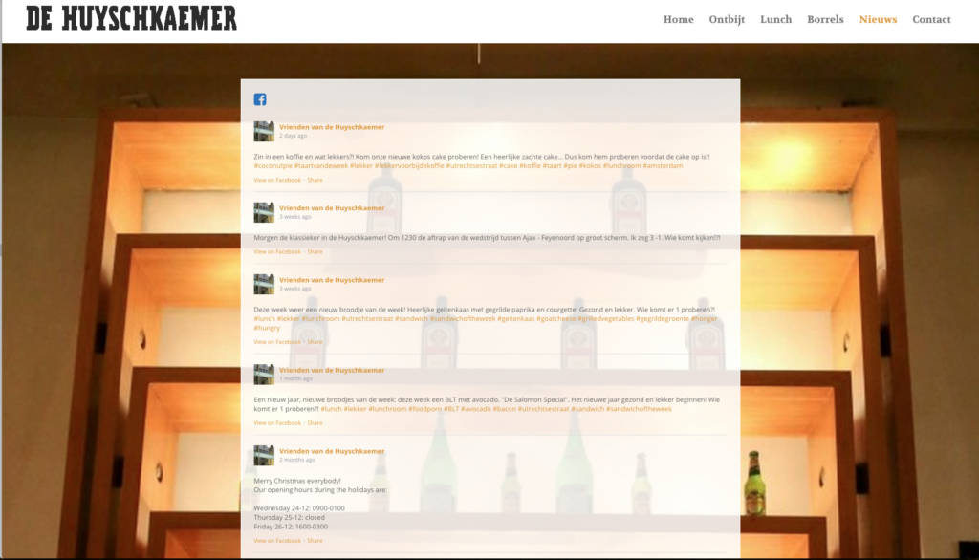979x560 pixels.
Task: Open author name link on the Merry Christmas post
Action: click(x=332, y=451)
